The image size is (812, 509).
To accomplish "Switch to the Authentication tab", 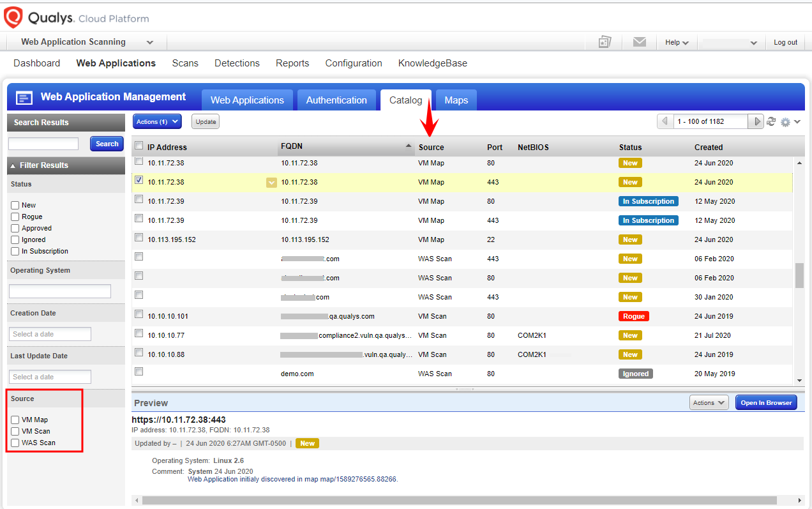I will (336, 100).
